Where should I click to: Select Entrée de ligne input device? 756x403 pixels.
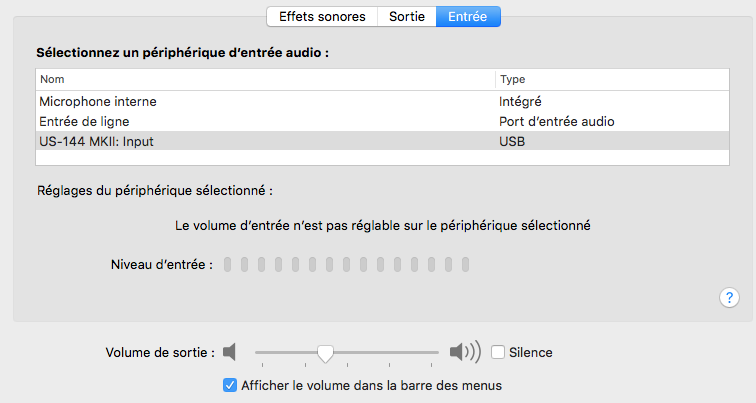click(x=382, y=121)
